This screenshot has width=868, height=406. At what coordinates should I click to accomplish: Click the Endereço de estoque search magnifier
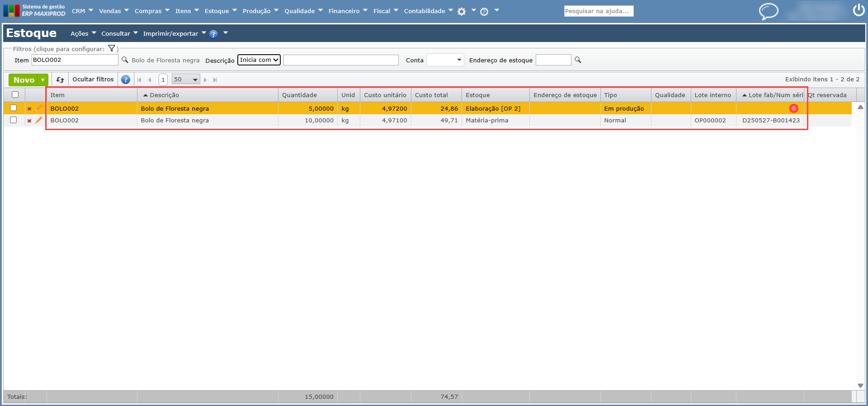[578, 60]
